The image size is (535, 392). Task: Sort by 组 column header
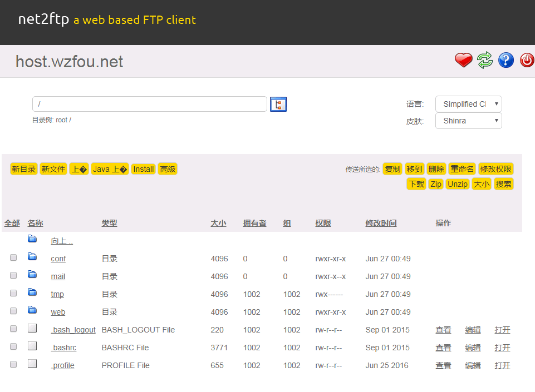287,224
